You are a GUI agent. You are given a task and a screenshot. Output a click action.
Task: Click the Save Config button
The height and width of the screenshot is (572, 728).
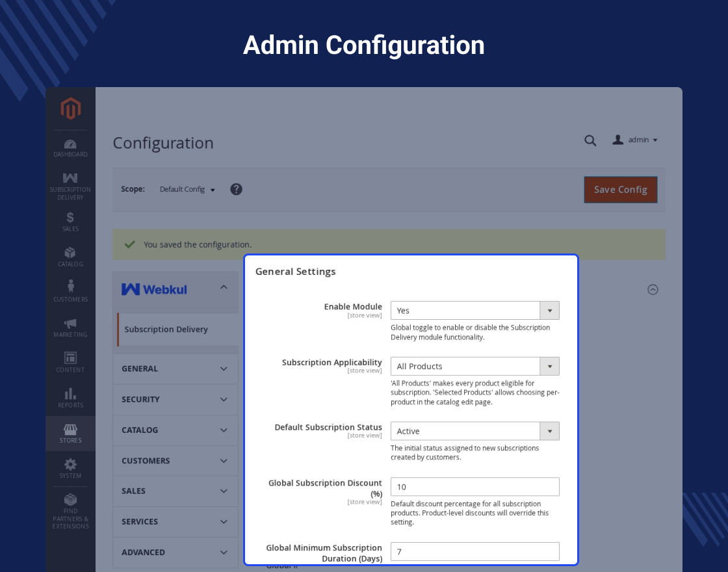[x=621, y=189]
